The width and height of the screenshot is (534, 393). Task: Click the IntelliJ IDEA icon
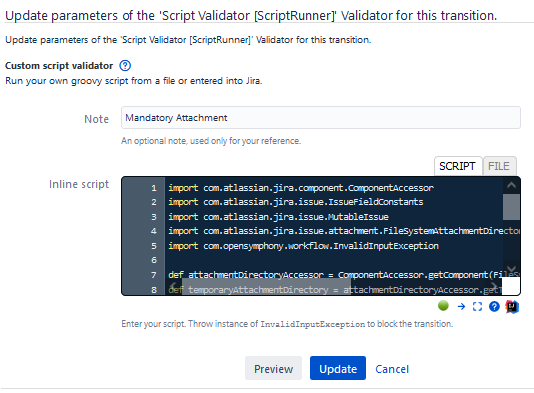tap(512, 306)
